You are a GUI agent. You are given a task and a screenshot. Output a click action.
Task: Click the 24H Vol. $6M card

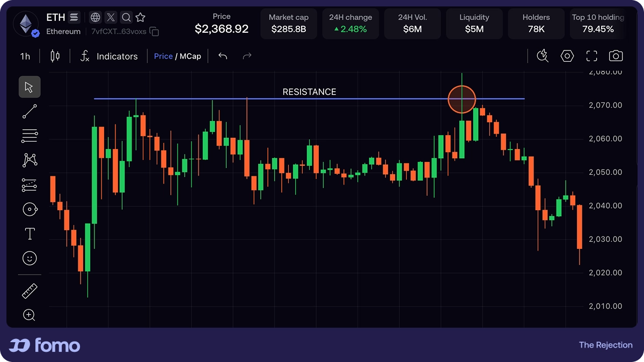tap(413, 24)
